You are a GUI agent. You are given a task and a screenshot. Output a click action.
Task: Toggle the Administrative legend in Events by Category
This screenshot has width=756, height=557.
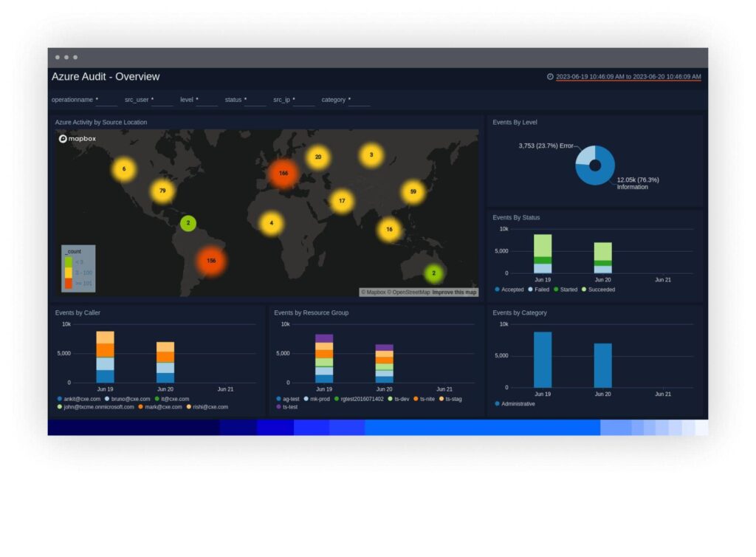coord(515,404)
